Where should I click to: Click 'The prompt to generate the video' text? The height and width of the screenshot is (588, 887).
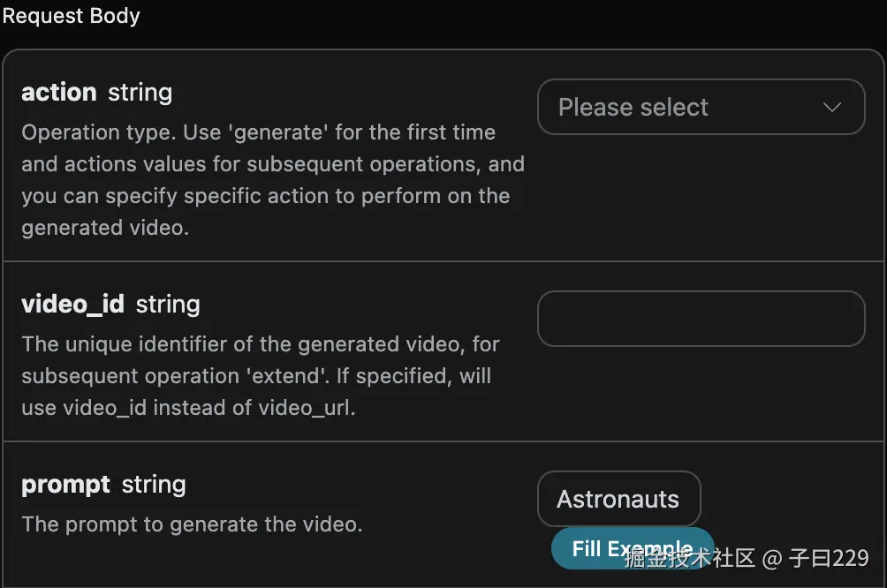click(x=192, y=524)
